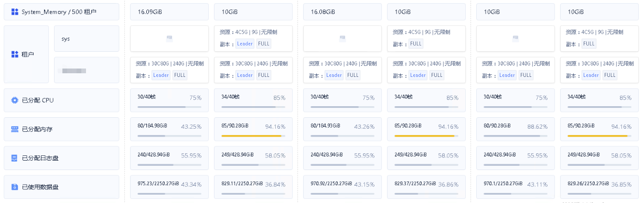Click the empty placeholder icon under 16.08GiB
The height and width of the screenshot is (203, 644).
pyautogui.click(x=342, y=38)
